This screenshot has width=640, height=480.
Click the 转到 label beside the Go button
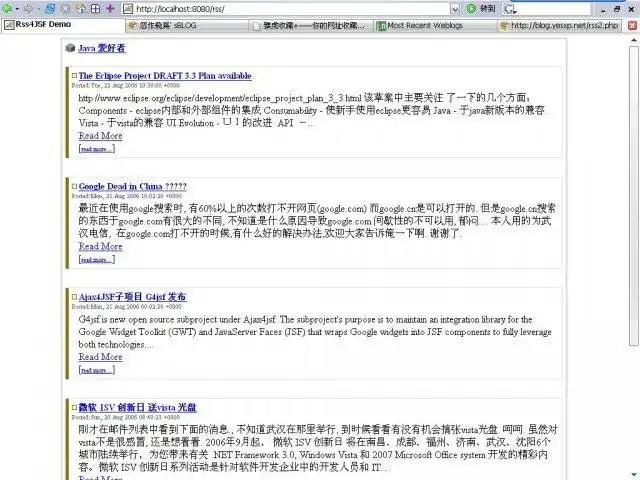coord(487,9)
